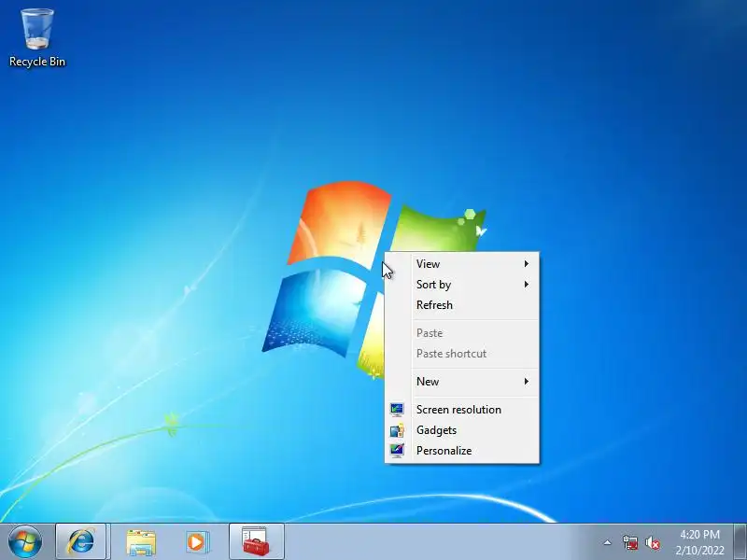Click the network status tray icon
Viewport: 747px width, 560px height.
coord(630,542)
